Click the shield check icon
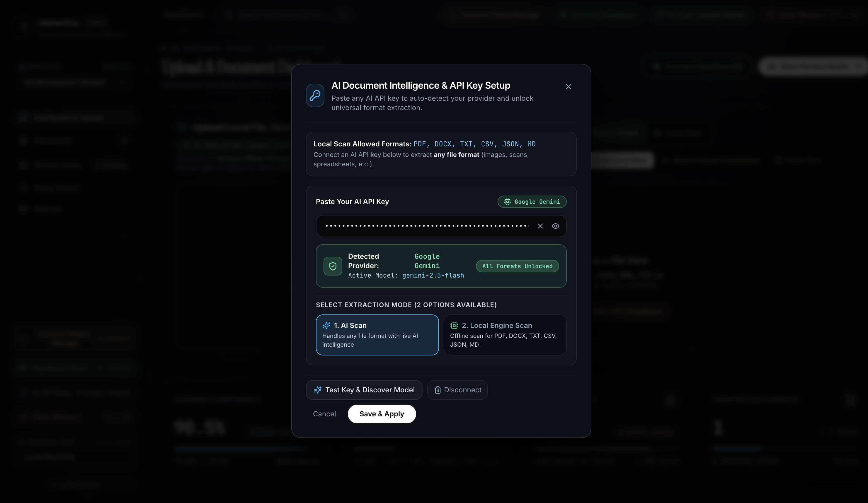 (333, 266)
